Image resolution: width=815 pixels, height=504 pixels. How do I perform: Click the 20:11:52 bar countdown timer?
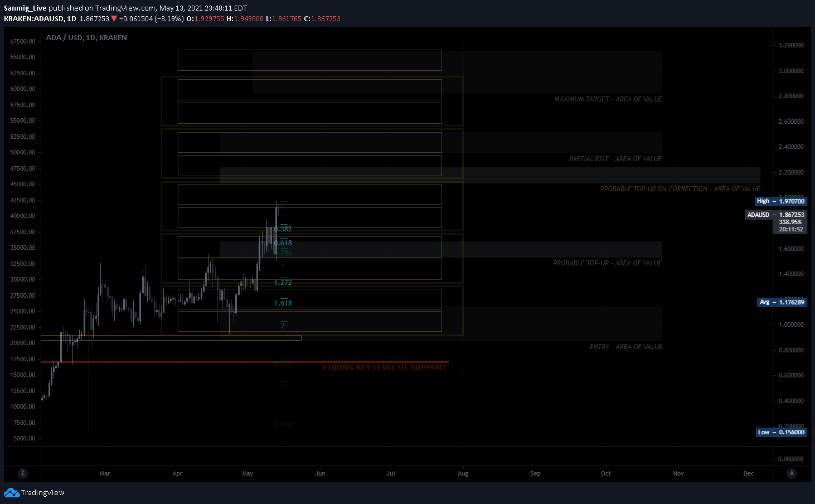click(x=790, y=229)
